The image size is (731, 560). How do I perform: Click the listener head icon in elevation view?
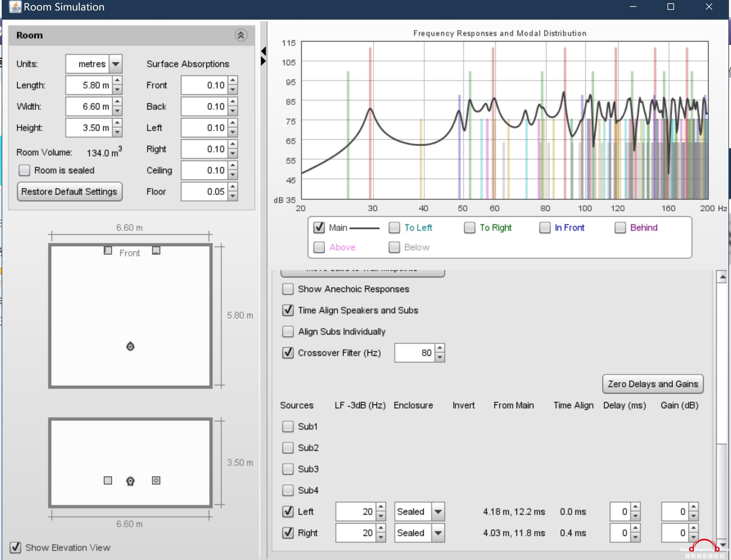coord(130,481)
